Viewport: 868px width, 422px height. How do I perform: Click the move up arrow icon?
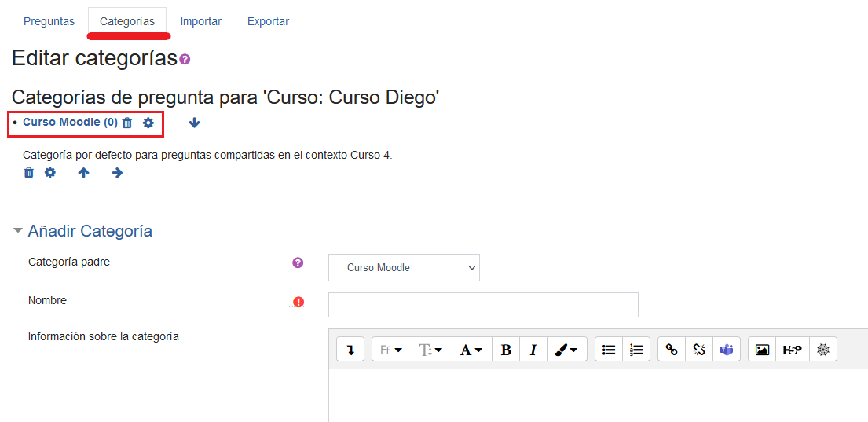point(83,173)
